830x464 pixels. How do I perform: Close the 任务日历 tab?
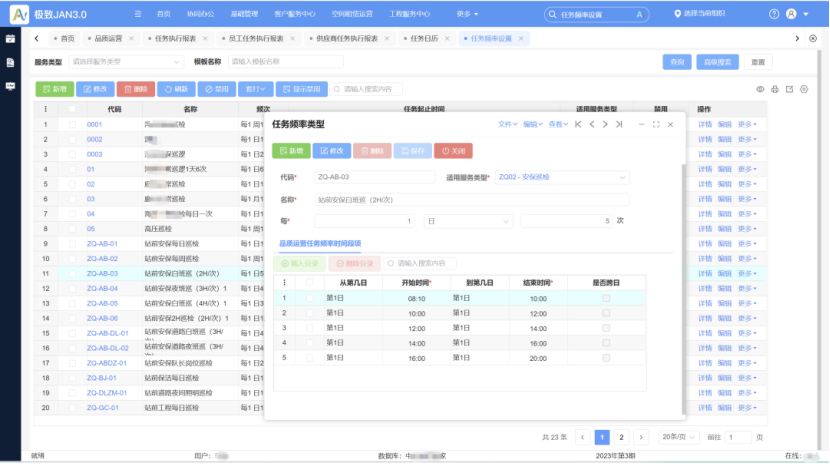(x=447, y=39)
